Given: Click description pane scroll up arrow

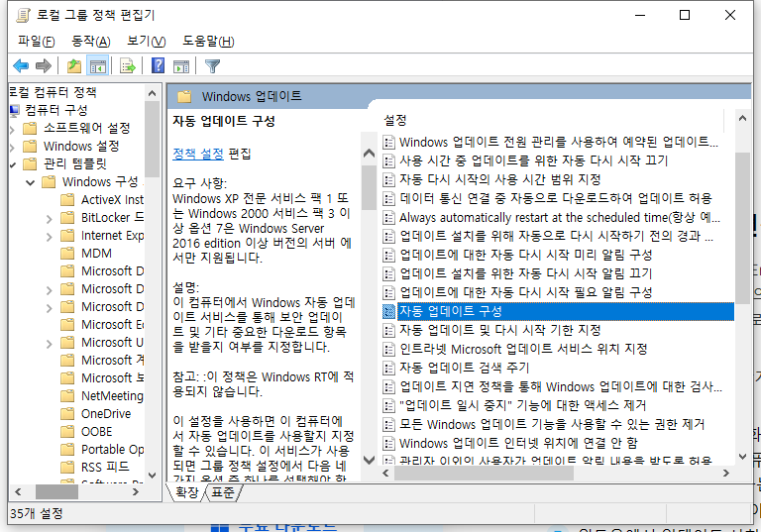Looking at the screenshot, I should pyautogui.click(x=370, y=154).
